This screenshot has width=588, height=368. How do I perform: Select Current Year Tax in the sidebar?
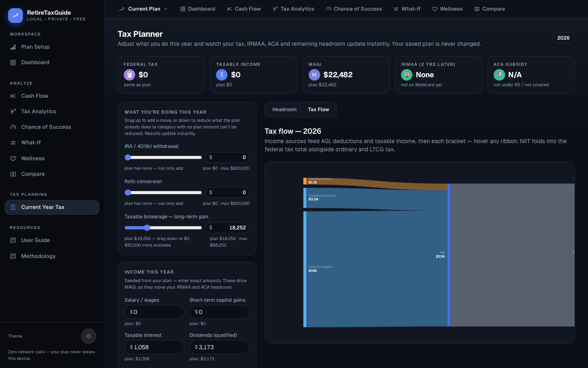52,207
